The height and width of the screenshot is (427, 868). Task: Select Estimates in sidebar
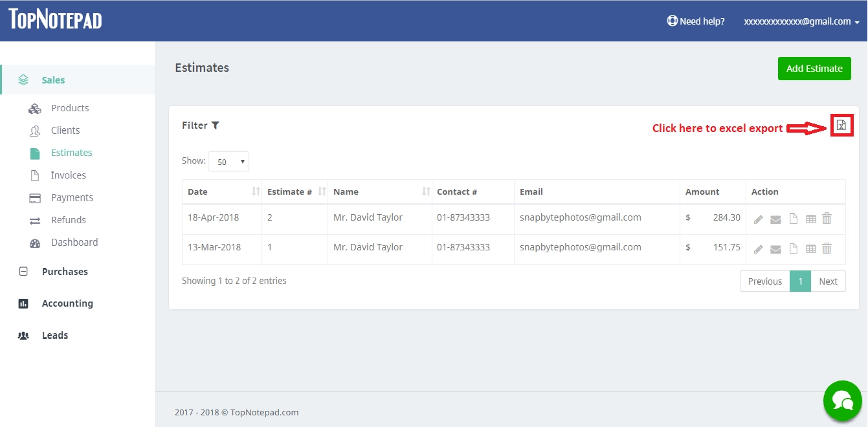coord(72,153)
